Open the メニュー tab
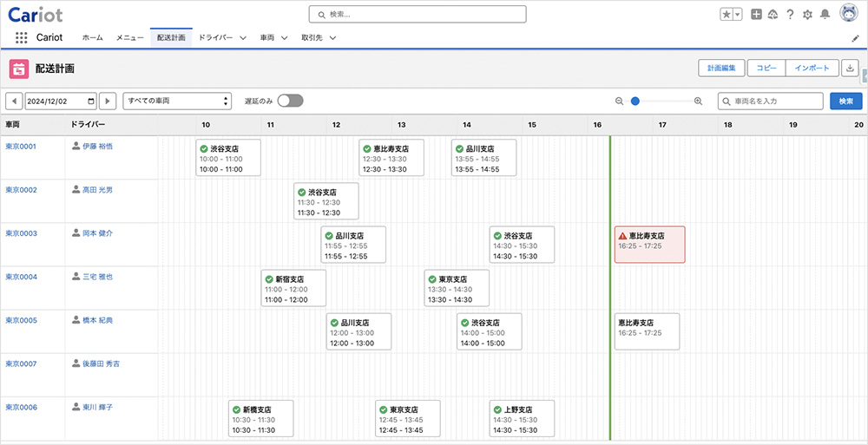The image size is (868, 445). [x=129, y=38]
